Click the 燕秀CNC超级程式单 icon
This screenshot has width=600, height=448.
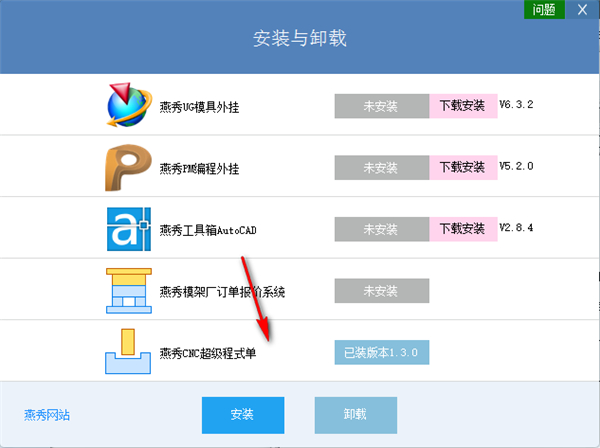[x=128, y=351]
